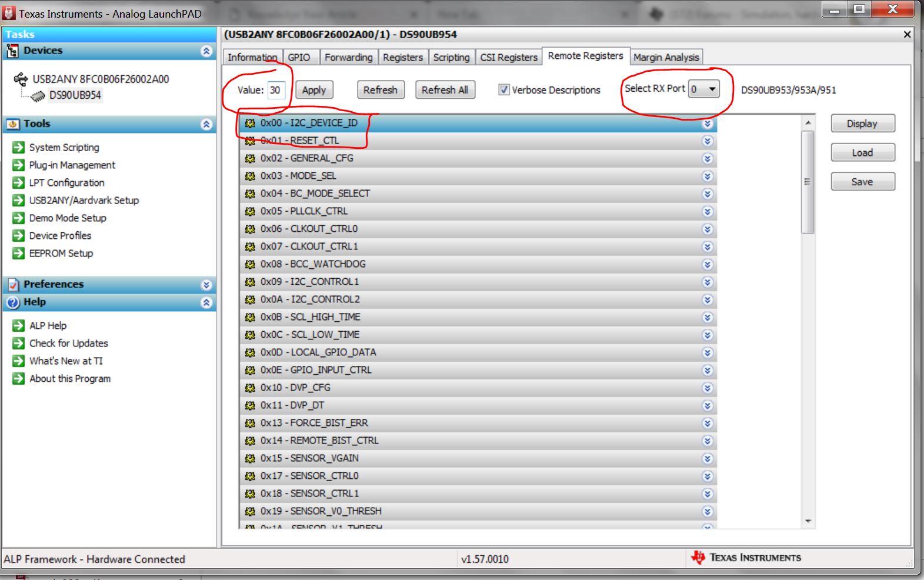Open the Forwarding tab
Viewport: 924px width, 580px height.
point(348,57)
